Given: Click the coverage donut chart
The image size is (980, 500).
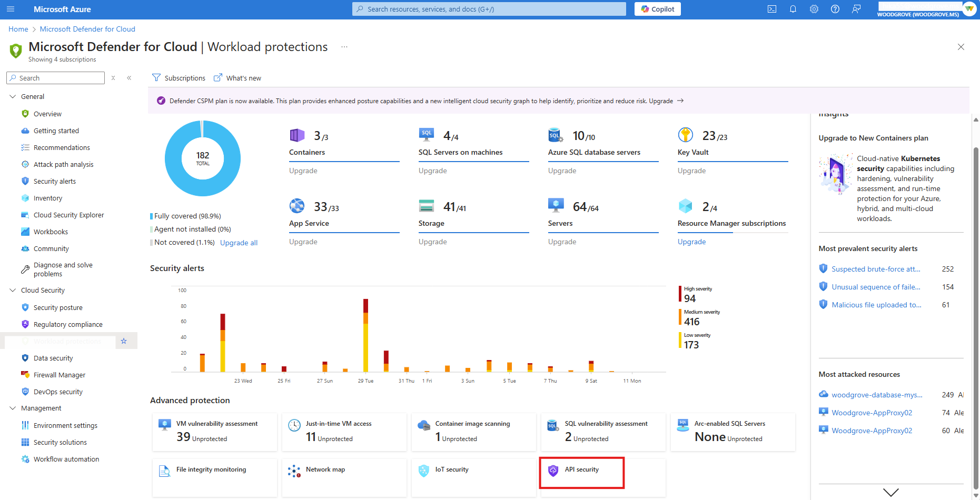Looking at the screenshot, I should tap(203, 158).
